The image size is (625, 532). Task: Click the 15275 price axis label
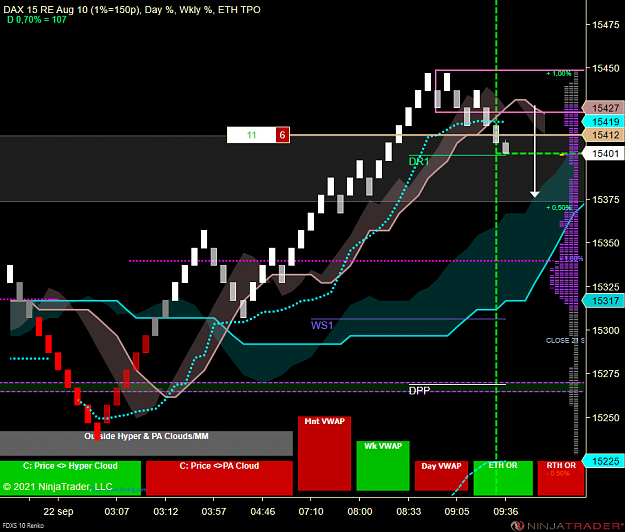tap(606, 374)
